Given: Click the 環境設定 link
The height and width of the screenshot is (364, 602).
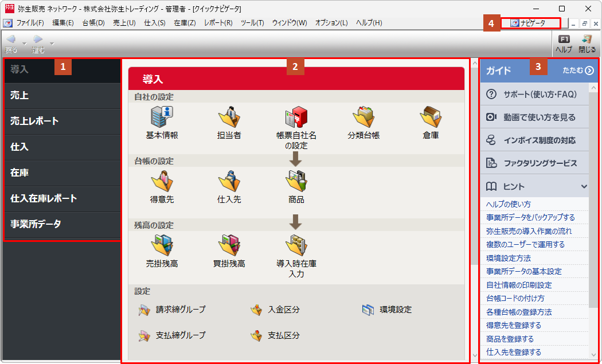Looking at the screenshot, I should pos(395,310).
